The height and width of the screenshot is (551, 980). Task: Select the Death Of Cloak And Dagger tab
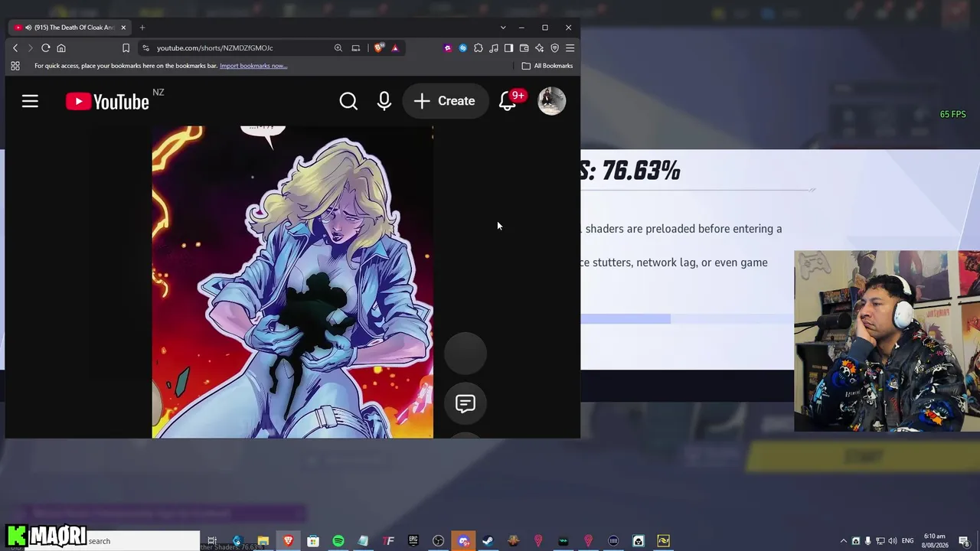click(70, 28)
